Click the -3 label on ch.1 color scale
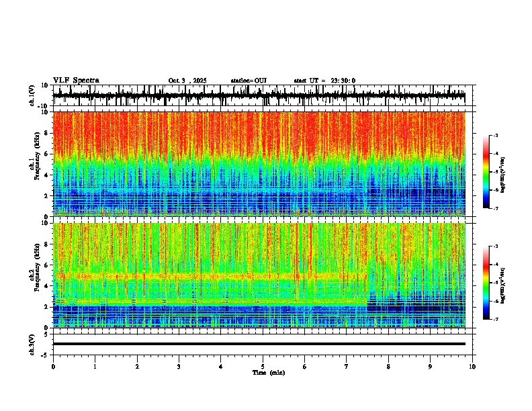This screenshot has height=411, width=532. tap(495, 135)
